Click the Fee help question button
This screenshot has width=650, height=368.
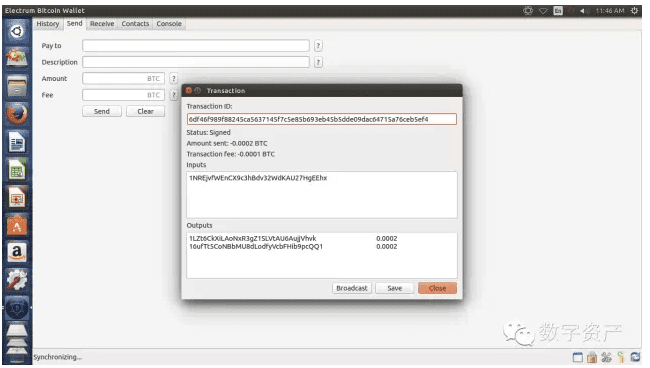click(x=174, y=95)
